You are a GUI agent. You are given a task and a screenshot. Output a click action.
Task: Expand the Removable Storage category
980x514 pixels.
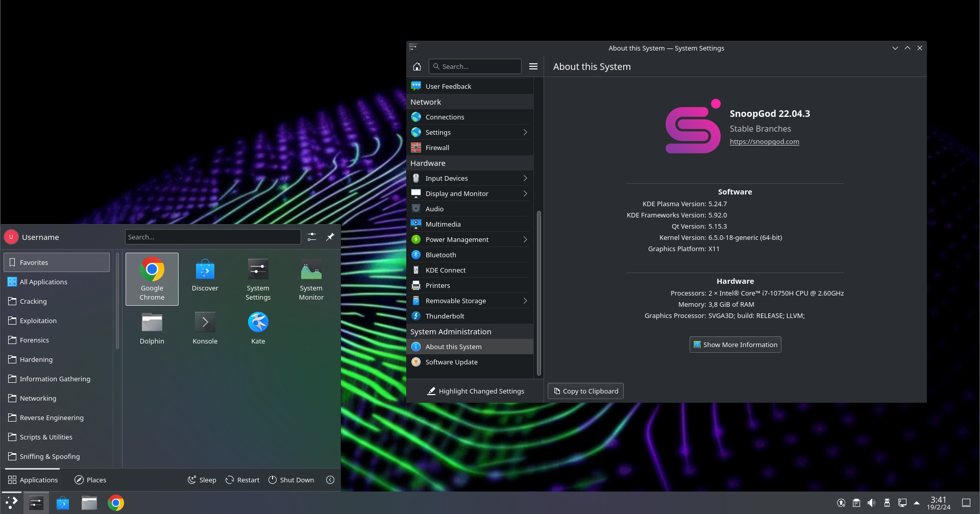(470, 301)
